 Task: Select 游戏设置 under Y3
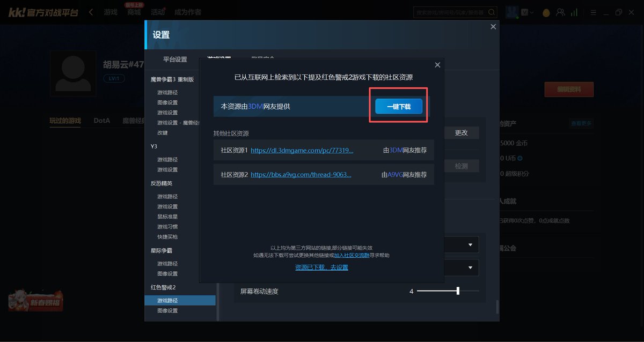[x=167, y=170]
